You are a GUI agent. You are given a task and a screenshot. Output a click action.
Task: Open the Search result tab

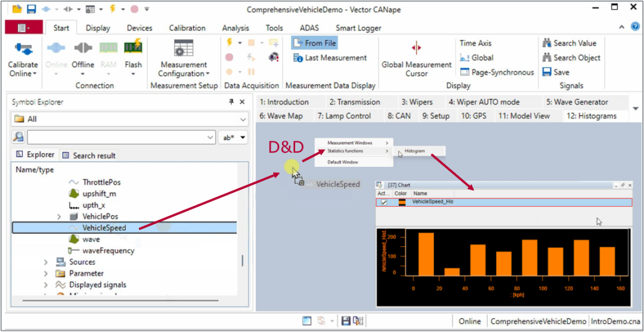pos(89,156)
